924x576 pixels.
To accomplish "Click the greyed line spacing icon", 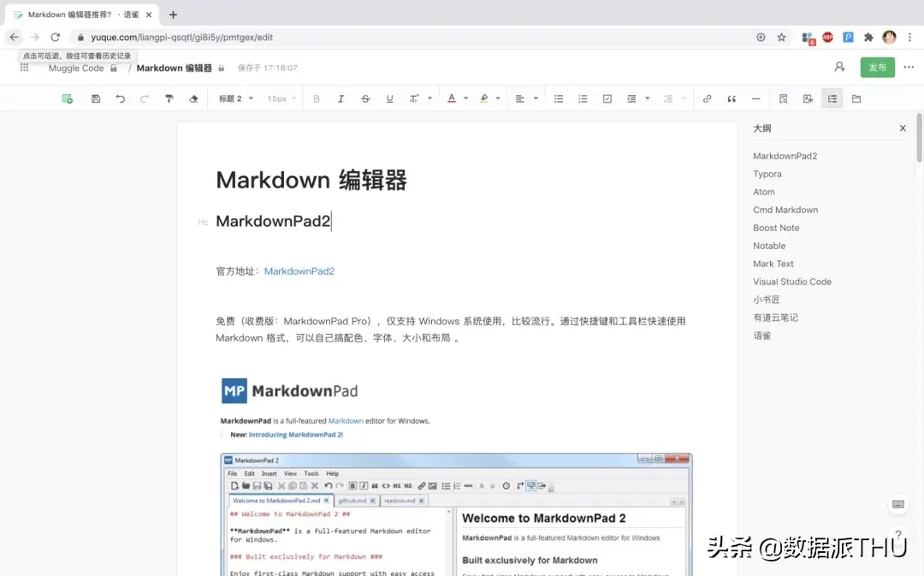I will click(x=668, y=98).
